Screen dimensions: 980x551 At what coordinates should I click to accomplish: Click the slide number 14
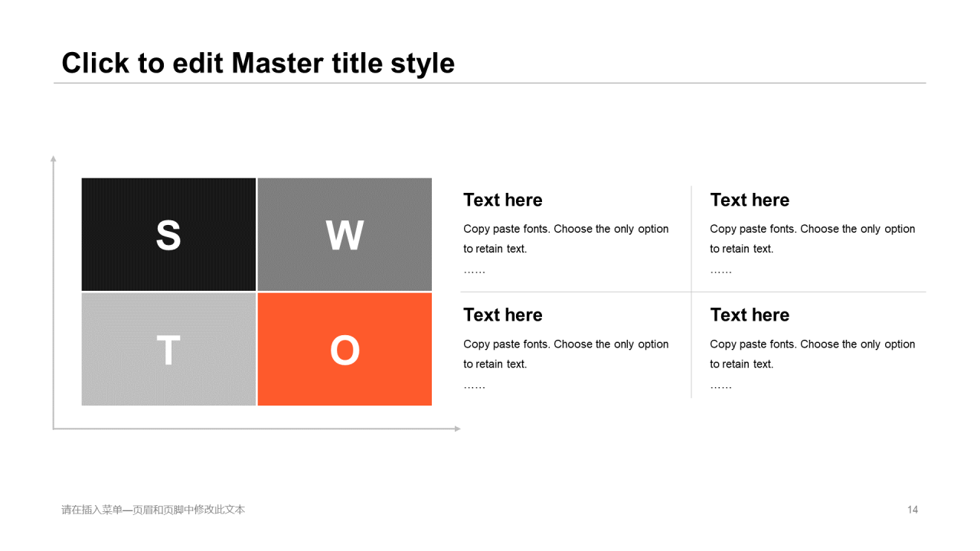[913, 510]
